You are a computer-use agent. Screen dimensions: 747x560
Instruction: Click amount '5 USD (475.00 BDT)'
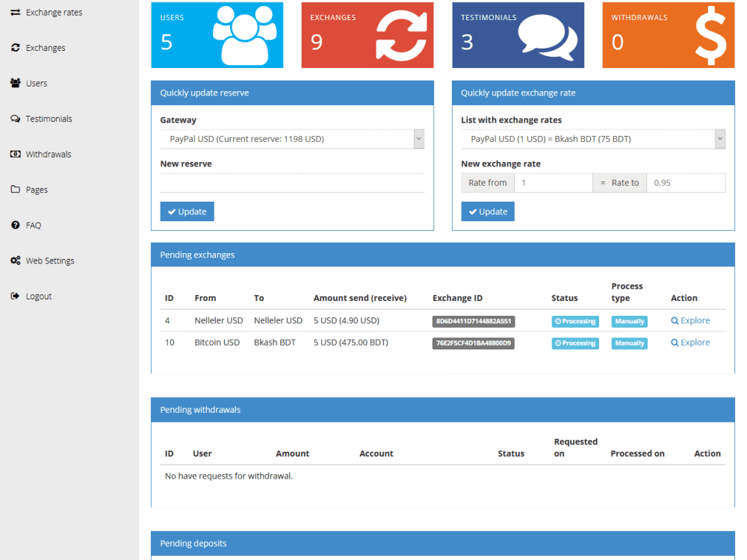point(350,343)
